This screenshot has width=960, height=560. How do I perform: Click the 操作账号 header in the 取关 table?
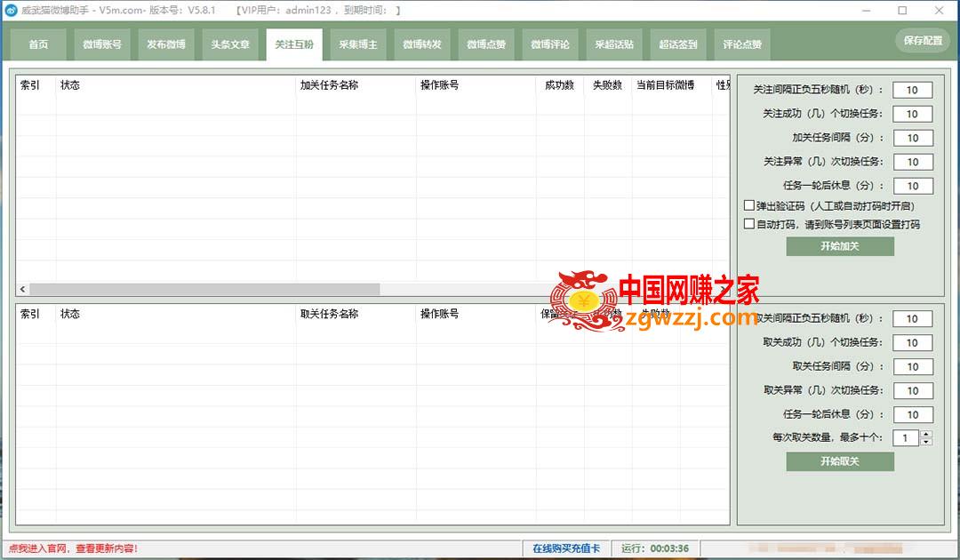tap(440, 314)
